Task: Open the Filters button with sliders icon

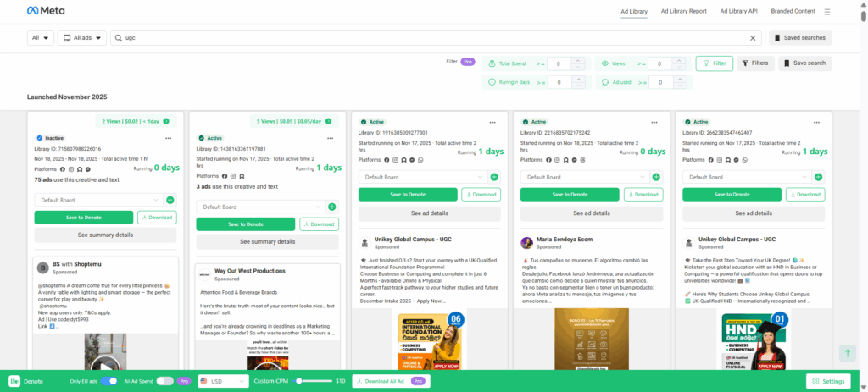Action: [755, 63]
